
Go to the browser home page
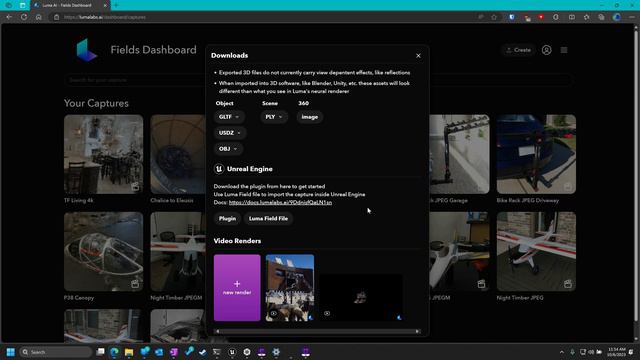pyautogui.click(x=38, y=17)
